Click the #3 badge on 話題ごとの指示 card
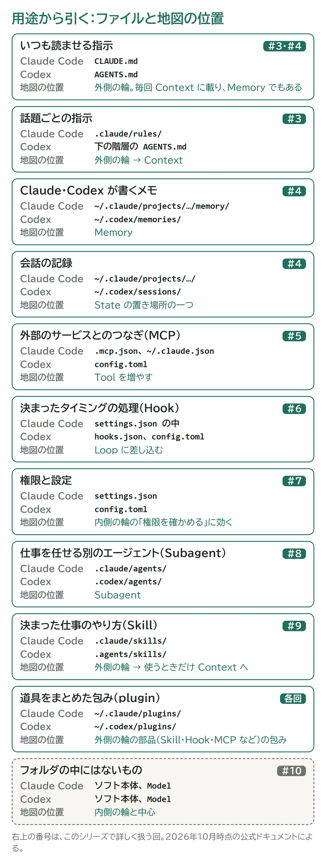This screenshot has width=326, height=868. (294, 119)
